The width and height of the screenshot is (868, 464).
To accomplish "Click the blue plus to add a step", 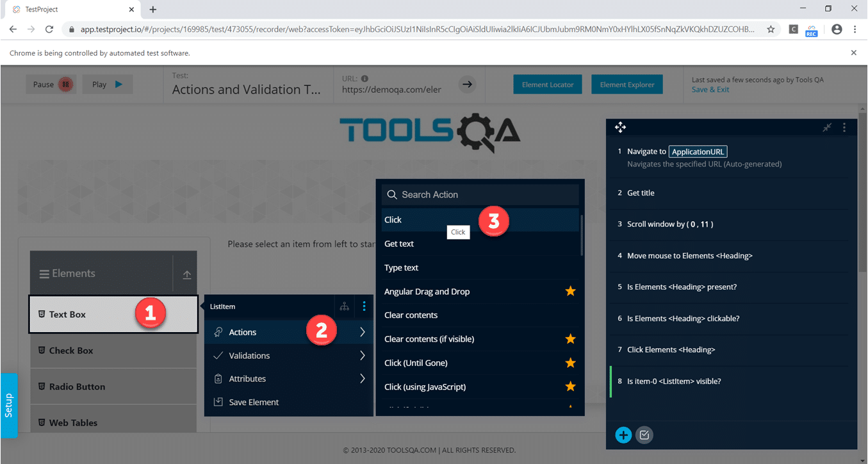I will coord(623,435).
